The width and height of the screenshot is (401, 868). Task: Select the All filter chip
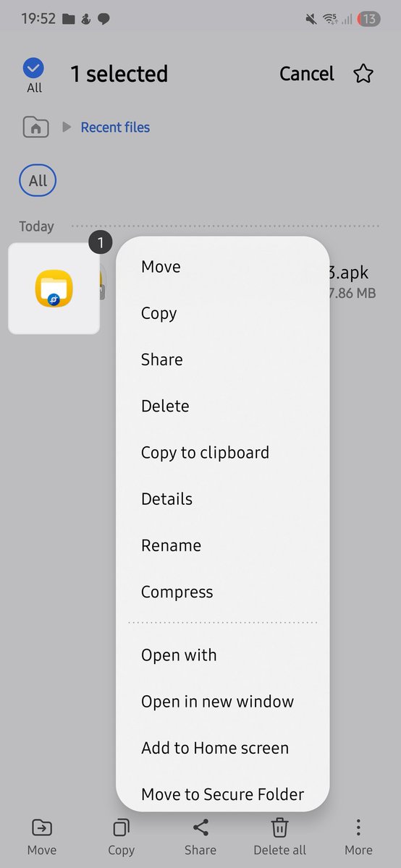38,181
